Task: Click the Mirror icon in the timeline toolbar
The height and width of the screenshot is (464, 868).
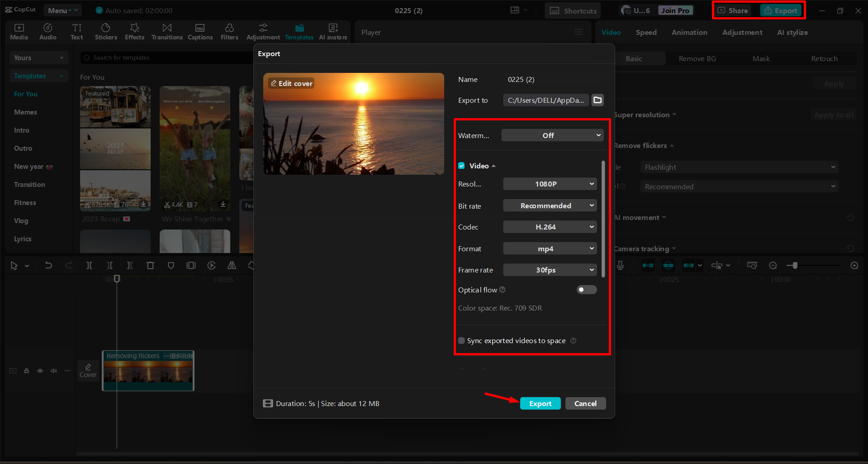Action: tap(232, 265)
